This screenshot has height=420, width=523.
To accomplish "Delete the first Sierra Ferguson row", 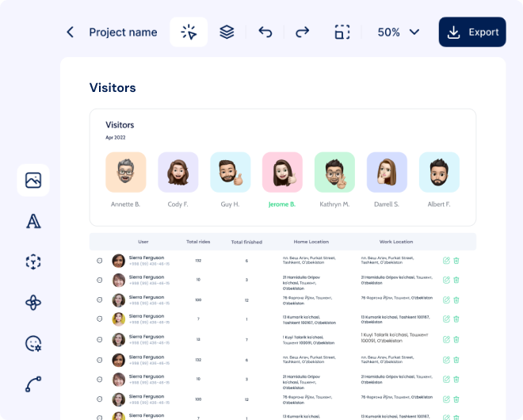I will pyautogui.click(x=456, y=260).
